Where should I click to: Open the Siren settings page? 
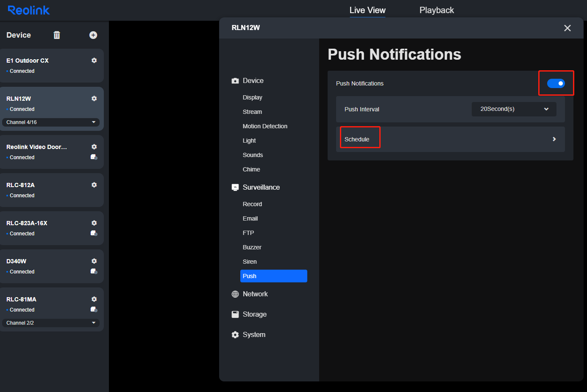click(250, 262)
